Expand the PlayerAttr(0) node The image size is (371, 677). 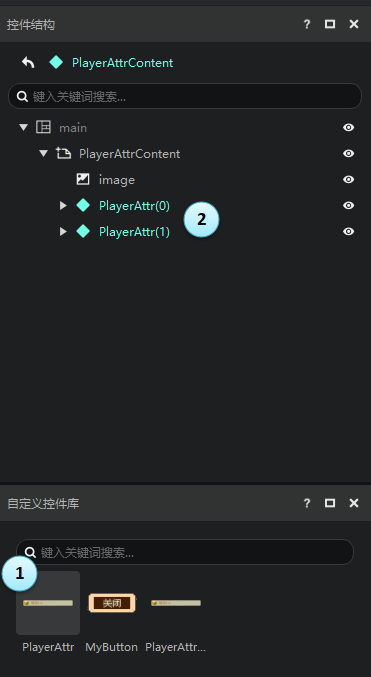click(x=63, y=206)
